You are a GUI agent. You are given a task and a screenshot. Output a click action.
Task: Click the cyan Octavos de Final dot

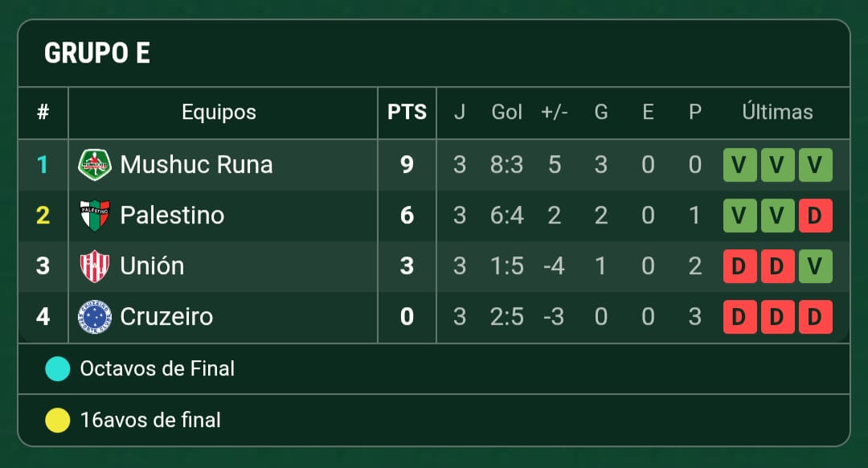[x=58, y=369]
